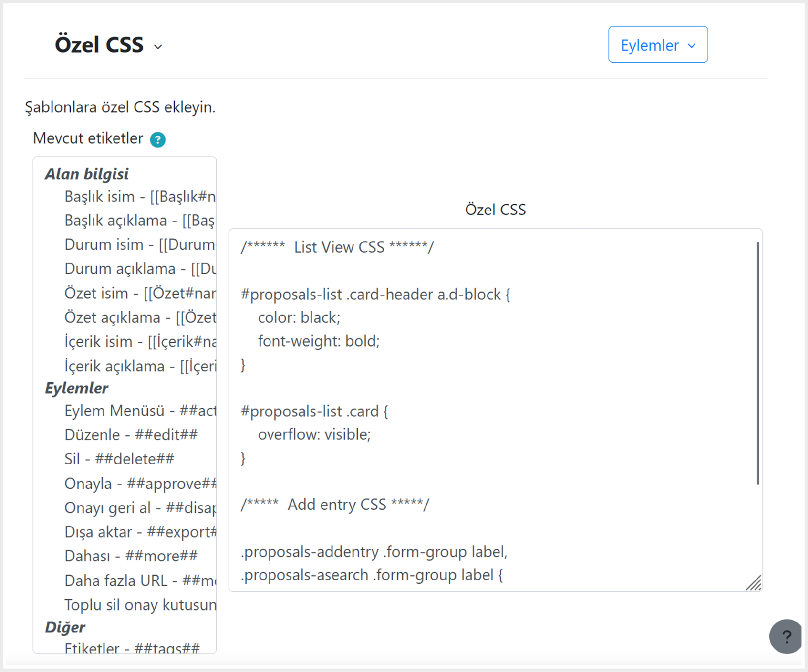
Task: Pick the Eylem Menüsü tag
Action: tap(140, 410)
